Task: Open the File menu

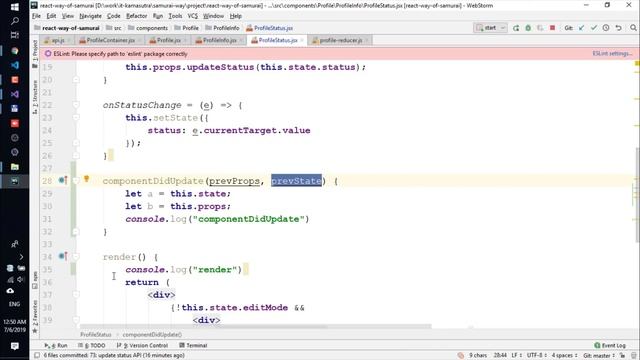Action: 36,16
